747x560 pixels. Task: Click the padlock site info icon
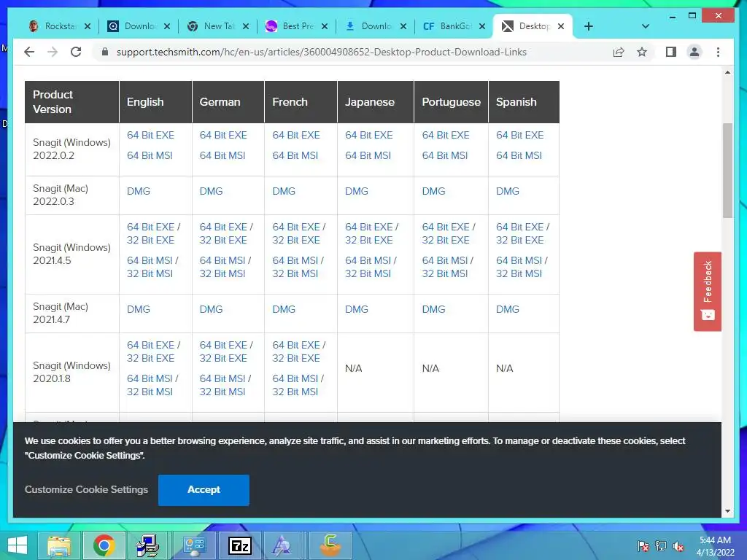tap(105, 52)
